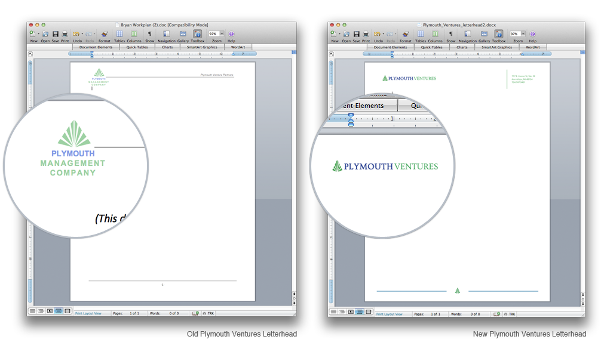Toggle Toolbox in Plymouth_Ventures_letterhead2 window
This screenshot has width=601, height=364.
pyautogui.click(x=499, y=34)
